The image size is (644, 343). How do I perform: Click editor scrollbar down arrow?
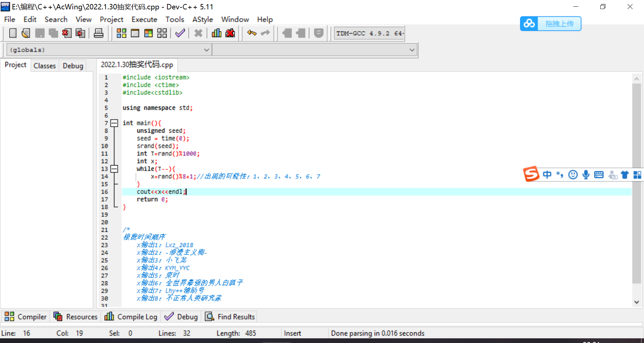coord(637,302)
